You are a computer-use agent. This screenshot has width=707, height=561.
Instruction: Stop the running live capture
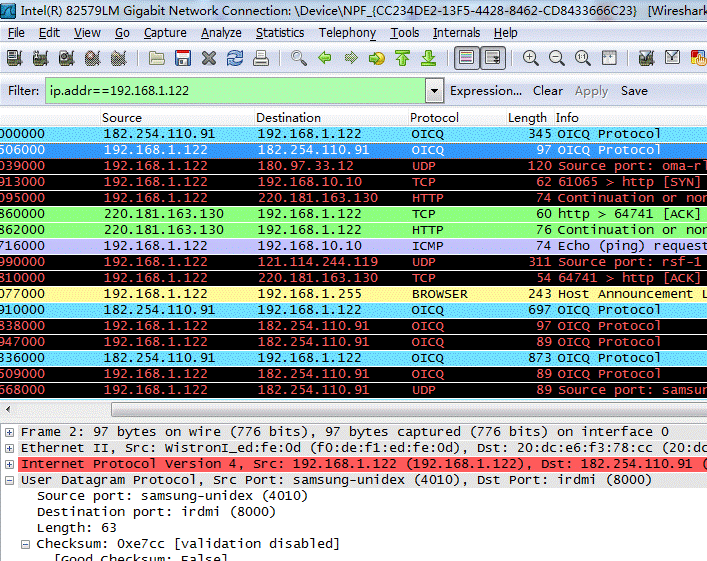pos(93,58)
